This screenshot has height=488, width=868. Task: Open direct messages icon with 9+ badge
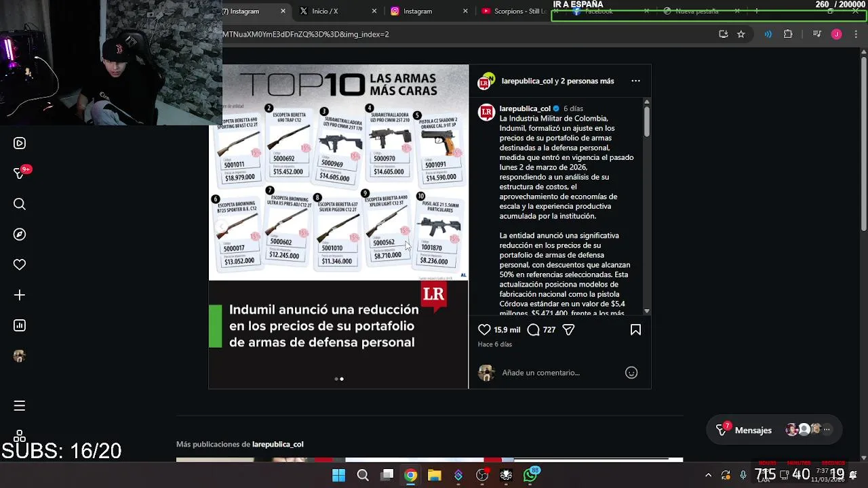20,174
